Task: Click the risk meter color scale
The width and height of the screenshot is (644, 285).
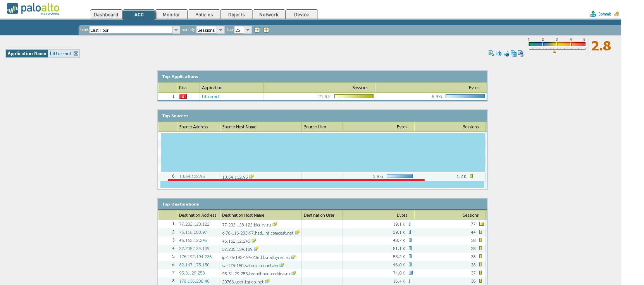Action: tap(557, 44)
